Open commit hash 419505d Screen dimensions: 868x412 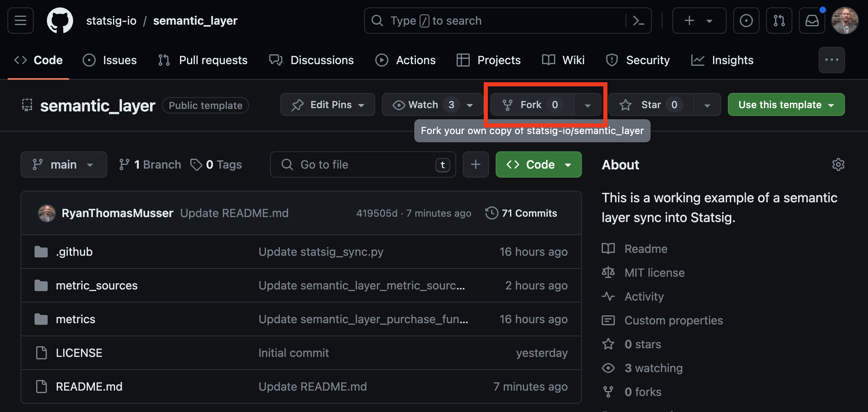click(x=377, y=213)
